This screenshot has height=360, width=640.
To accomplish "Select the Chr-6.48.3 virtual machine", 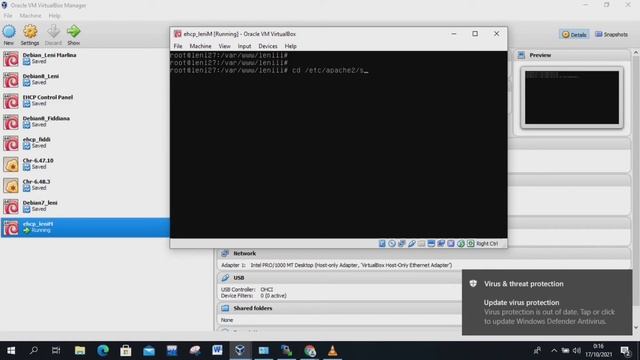I will click(x=85, y=185).
